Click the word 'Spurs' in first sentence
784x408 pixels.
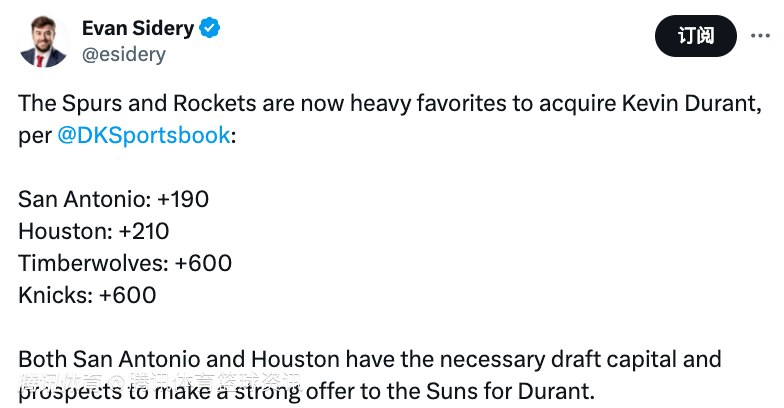92,104
